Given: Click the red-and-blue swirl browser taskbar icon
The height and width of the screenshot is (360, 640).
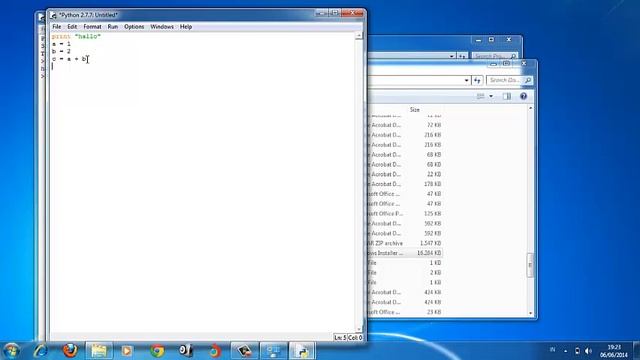Looking at the screenshot, I should [x=215, y=351].
